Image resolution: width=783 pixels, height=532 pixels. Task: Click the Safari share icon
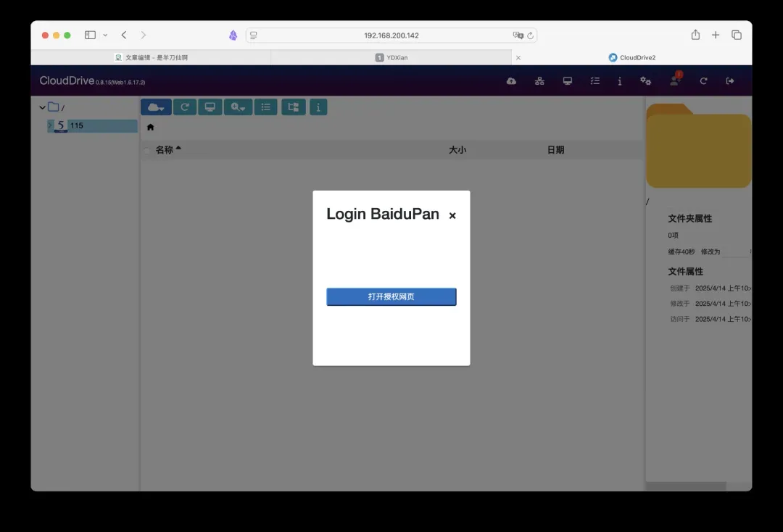click(x=695, y=35)
